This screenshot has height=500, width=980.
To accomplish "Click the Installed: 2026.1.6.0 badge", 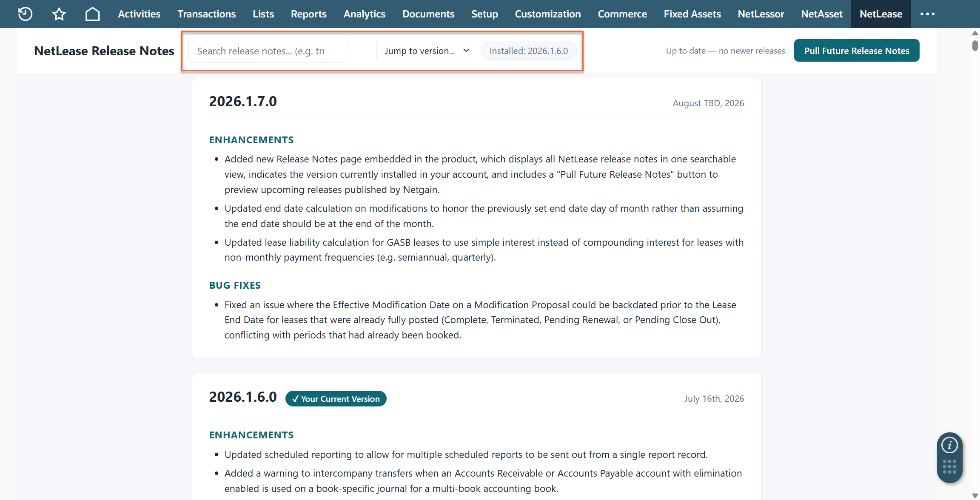I will pyautogui.click(x=529, y=51).
